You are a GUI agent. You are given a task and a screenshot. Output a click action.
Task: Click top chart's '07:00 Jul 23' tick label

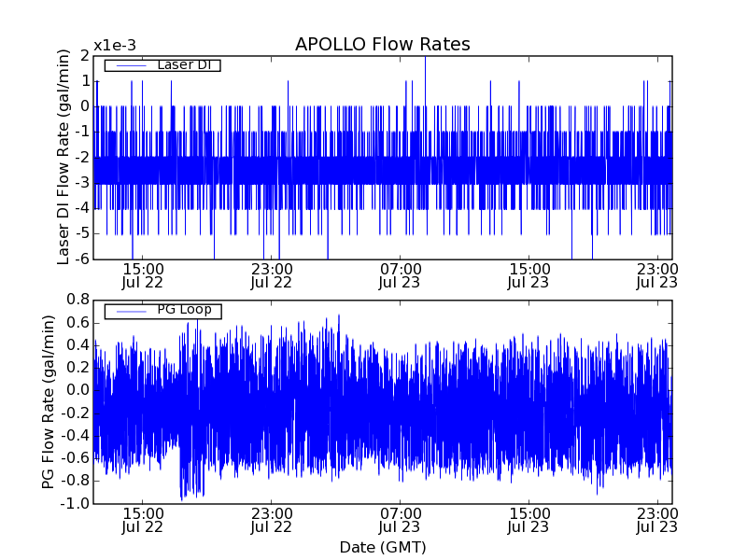click(400, 275)
